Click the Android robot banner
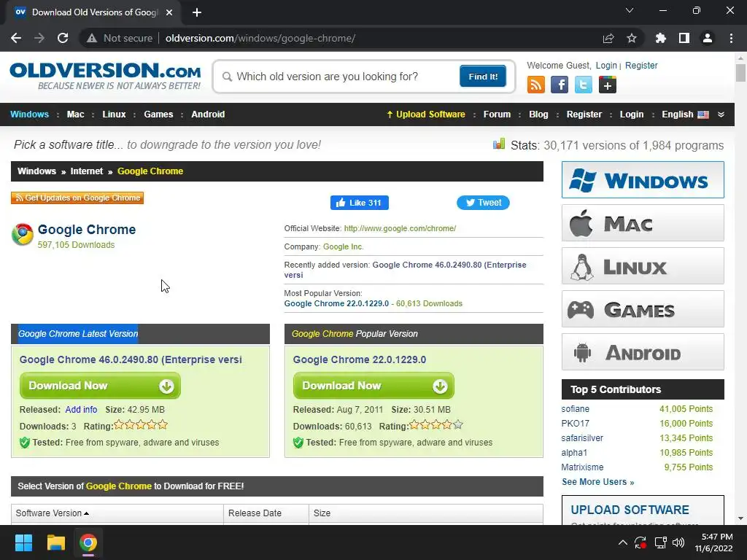 tap(643, 352)
